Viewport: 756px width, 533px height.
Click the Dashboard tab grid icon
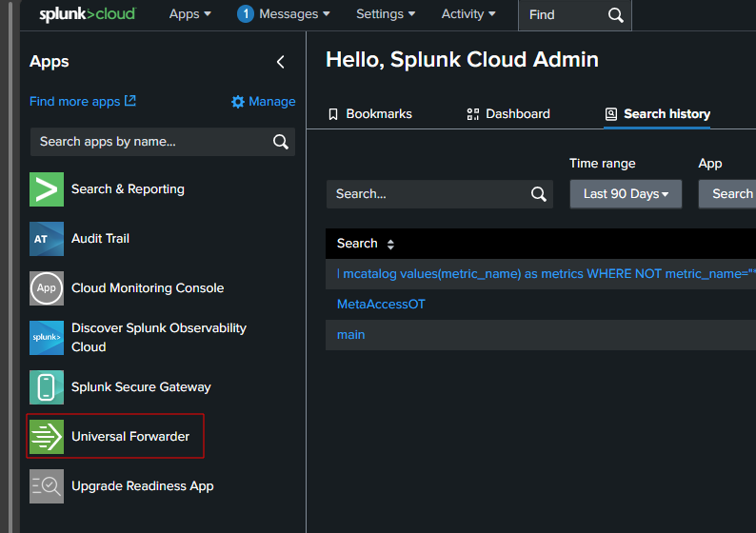473,114
